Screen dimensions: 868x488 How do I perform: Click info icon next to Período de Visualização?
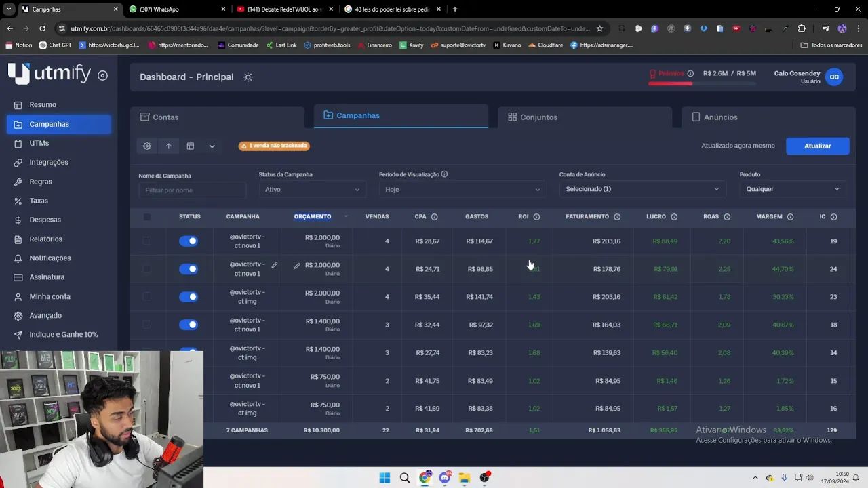444,174
